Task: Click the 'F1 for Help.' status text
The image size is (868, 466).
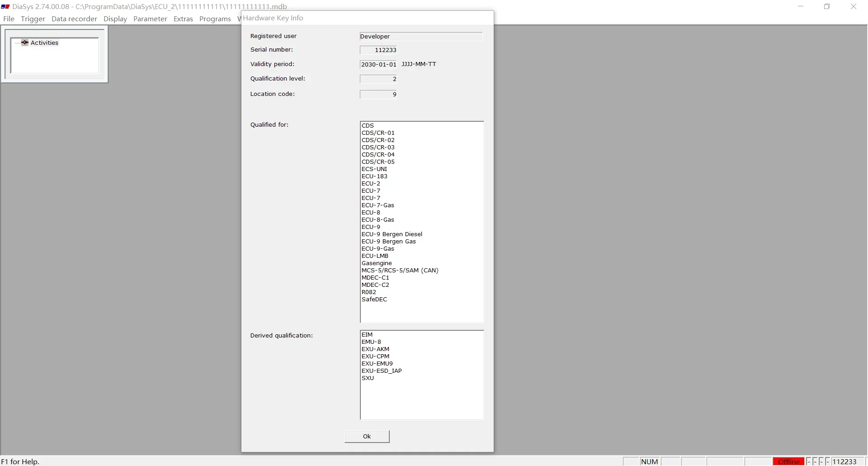Action: (x=20, y=461)
